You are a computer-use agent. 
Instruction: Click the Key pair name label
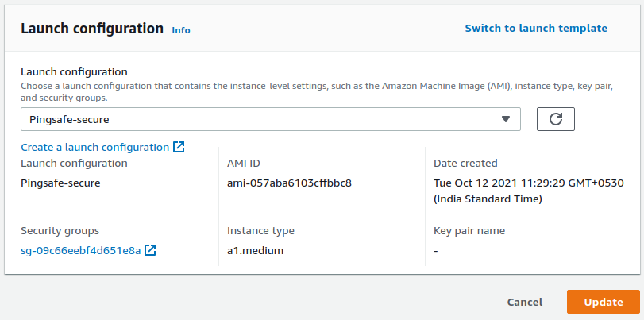pyautogui.click(x=469, y=230)
